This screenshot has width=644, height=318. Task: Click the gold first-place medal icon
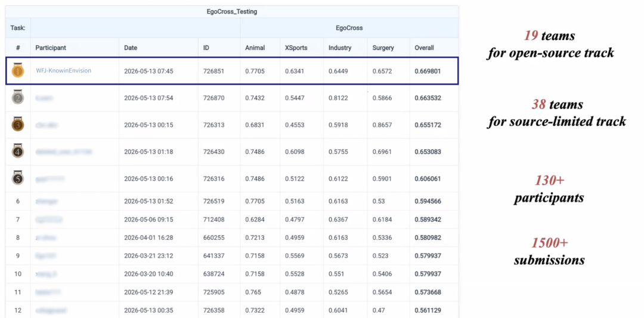[18, 70]
